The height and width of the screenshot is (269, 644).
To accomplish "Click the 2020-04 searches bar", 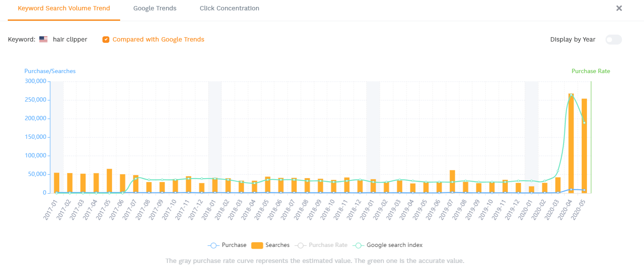I will pyautogui.click(x=571, y=143).
